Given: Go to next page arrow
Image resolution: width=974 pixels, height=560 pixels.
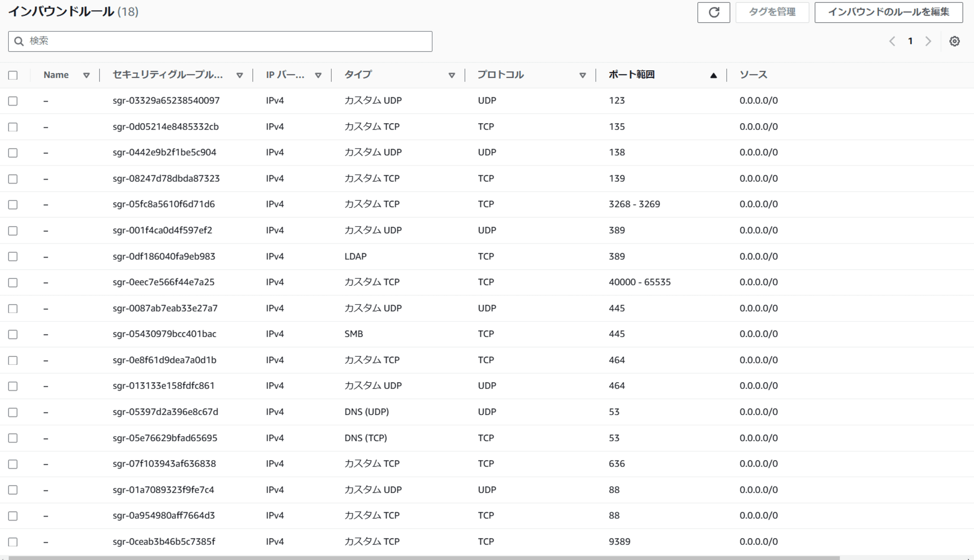Looking at the screenshot, I should click(928, 41).
